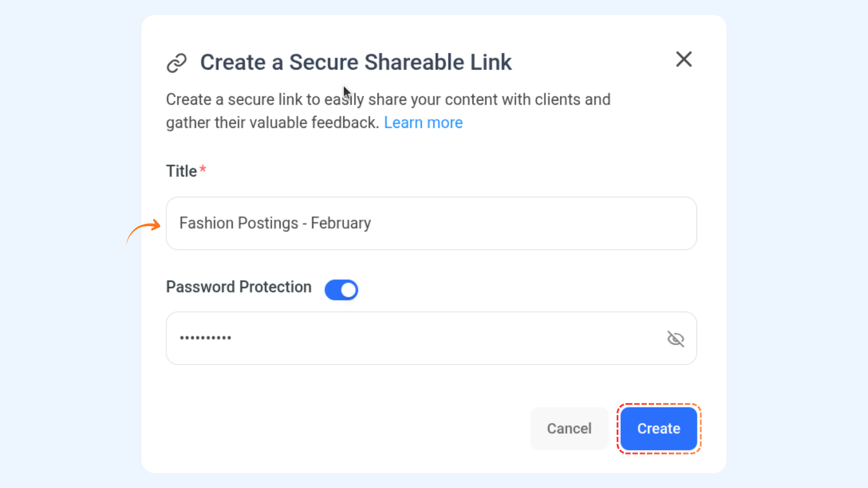Image resolution: width=868 pixels, height=488 pixels.
Task: Click the description line starting with Create a secure link
Action: [388, 99]
